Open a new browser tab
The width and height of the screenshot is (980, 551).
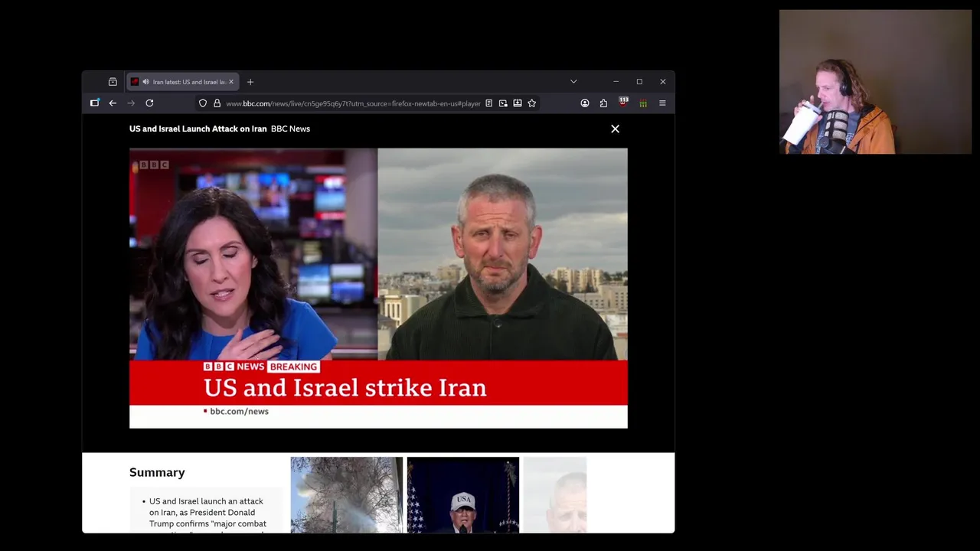point(250,82)
